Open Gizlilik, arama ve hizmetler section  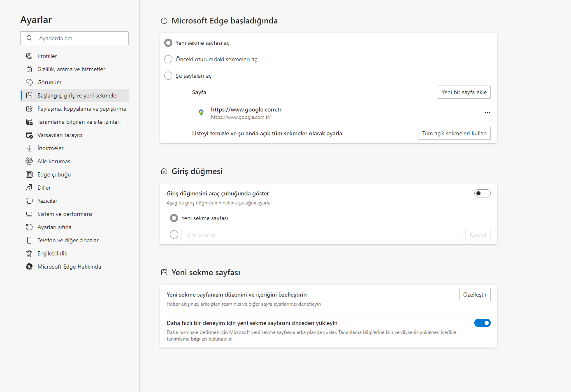(x=74, y=69)
